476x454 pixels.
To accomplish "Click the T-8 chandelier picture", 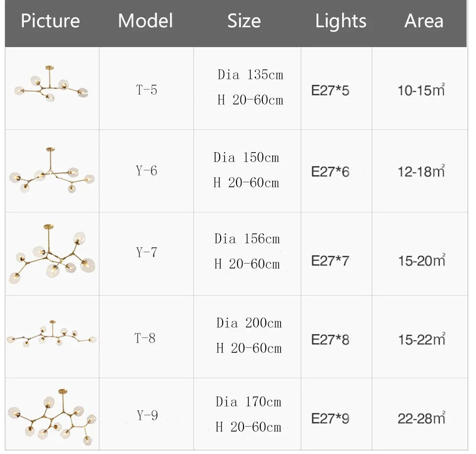I will pos(51,335).
